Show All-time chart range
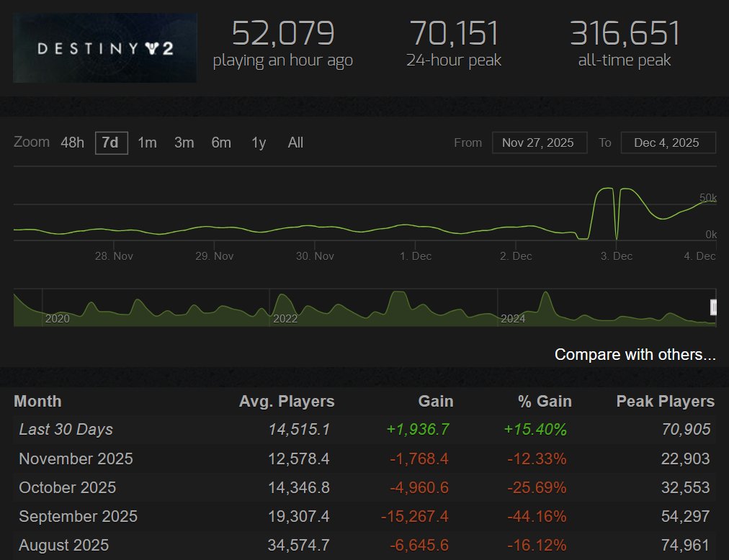Viewport: 729px width, 560px height. [x=295, y=143]
